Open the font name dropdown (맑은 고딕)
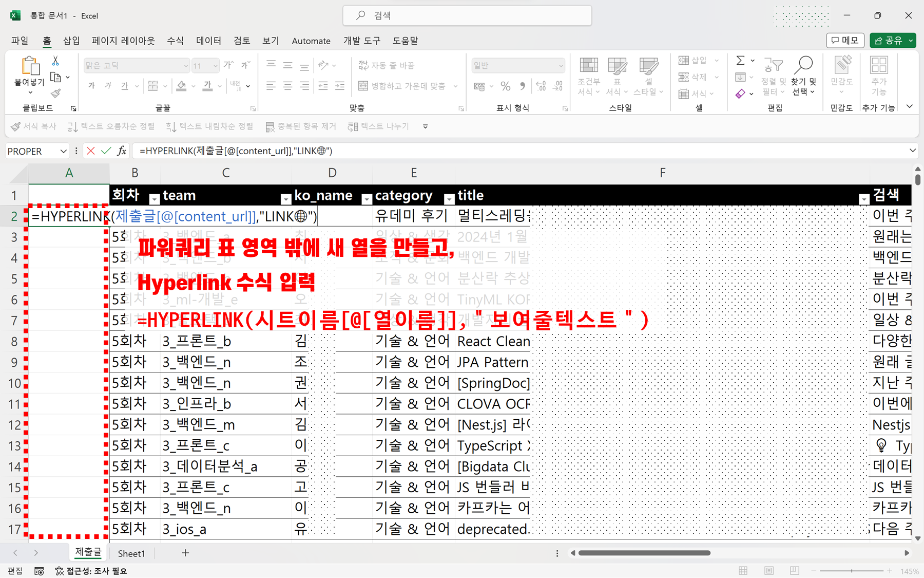 coord(186,66)
